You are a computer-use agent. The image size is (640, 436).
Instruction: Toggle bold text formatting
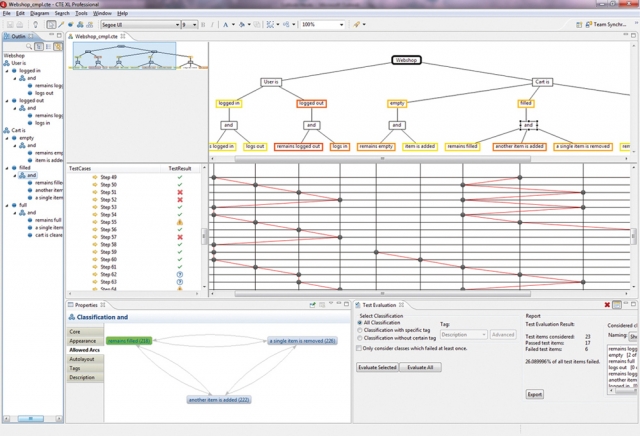[203, 24]
